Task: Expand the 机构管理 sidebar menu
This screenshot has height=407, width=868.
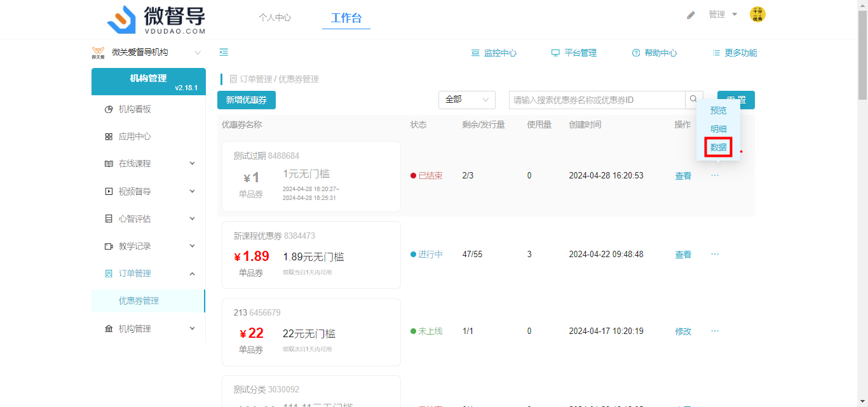Action: [x=149, y=328]
